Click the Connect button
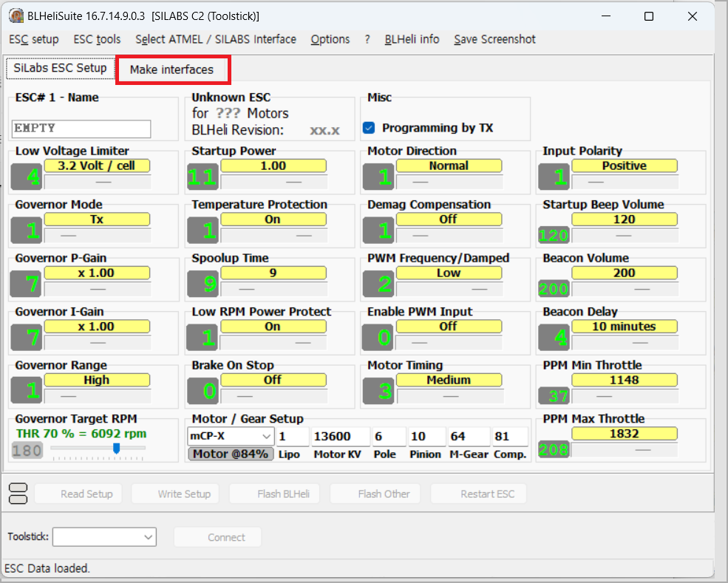Image resolution: width=728 pixels, height=583 pixels. pyautogui.click(x=218, y=537)
